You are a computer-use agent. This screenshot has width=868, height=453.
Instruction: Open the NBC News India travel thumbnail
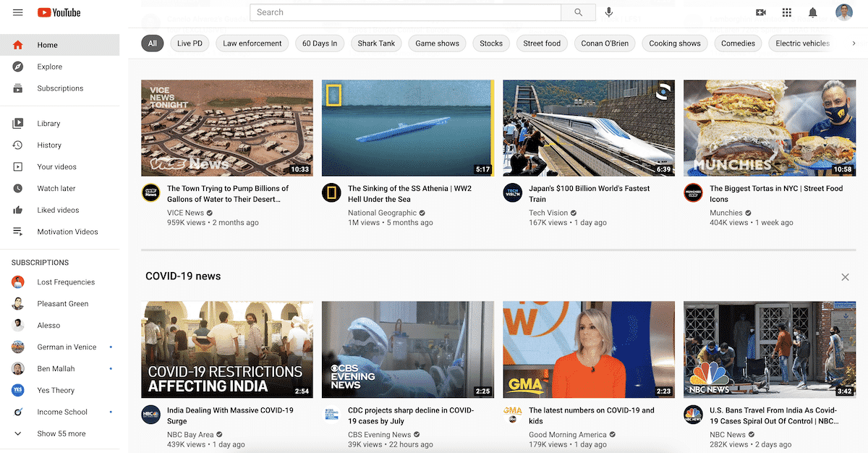pyautogui.click(x=770, y=350)
